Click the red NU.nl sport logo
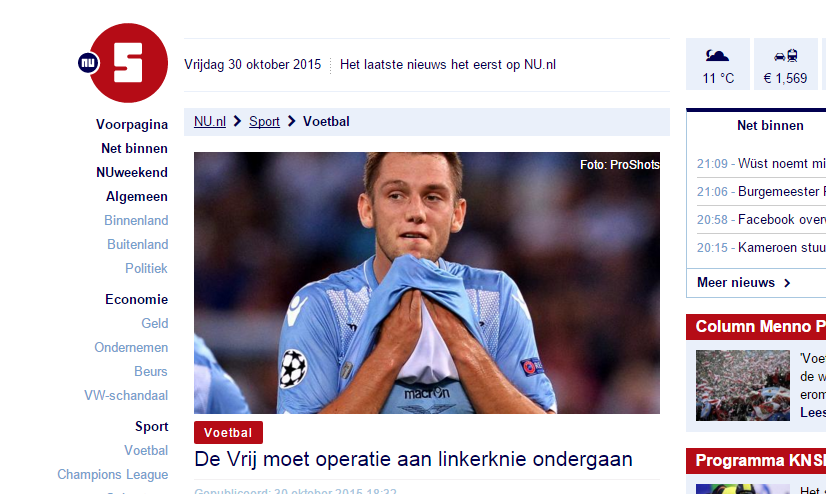826x494 pixels. click(129, 63)
